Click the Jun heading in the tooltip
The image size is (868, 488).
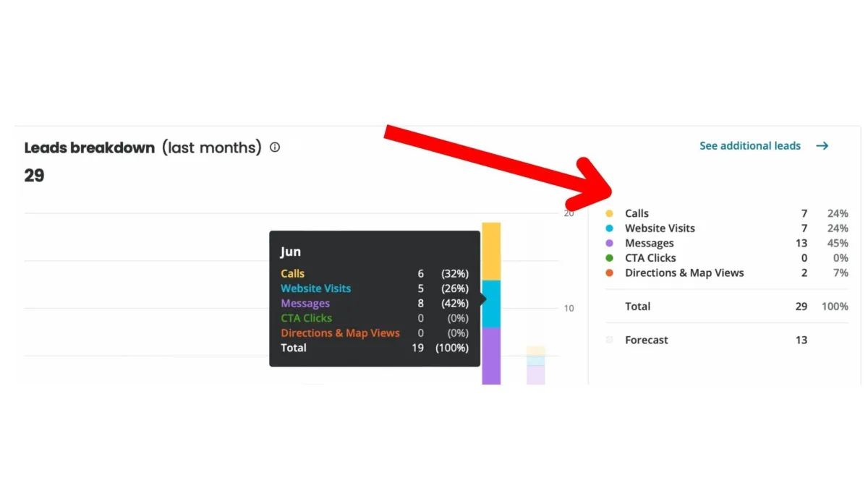(x=291, y=252)
